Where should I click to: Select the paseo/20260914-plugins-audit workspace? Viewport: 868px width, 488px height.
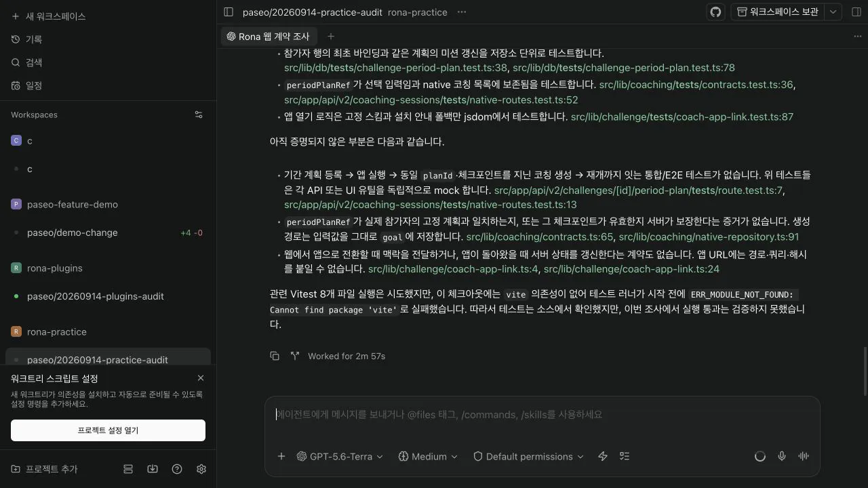click(x=95, y=296)
